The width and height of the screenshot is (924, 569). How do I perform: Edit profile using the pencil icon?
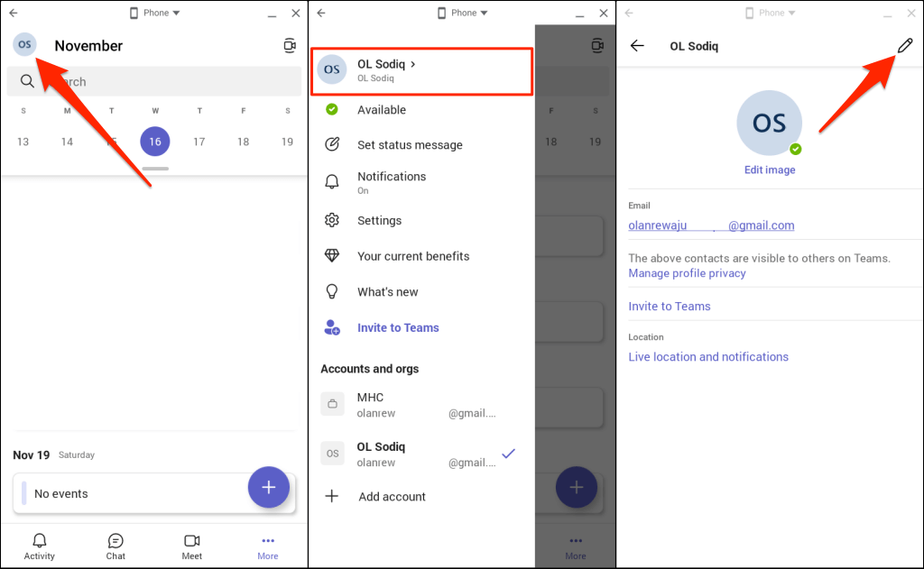point(905,44)
